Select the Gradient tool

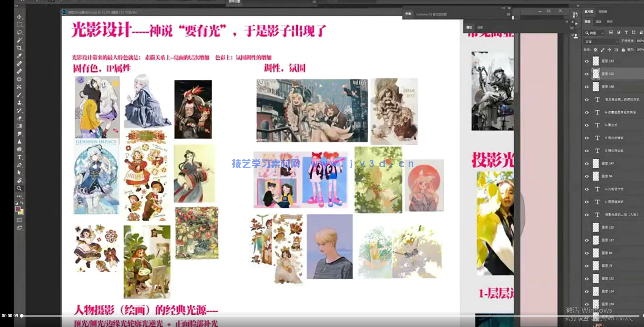tap(19, 126)
